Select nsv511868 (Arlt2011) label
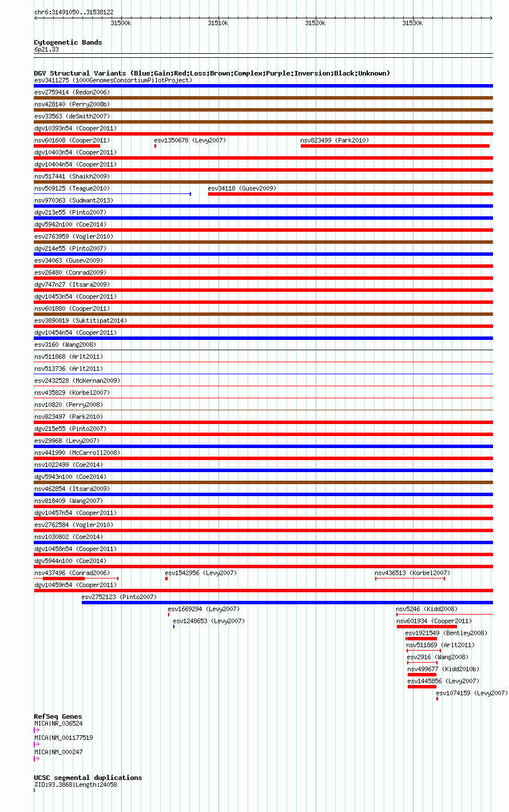The width and height of the screenshot is (509, 812). 69,357
